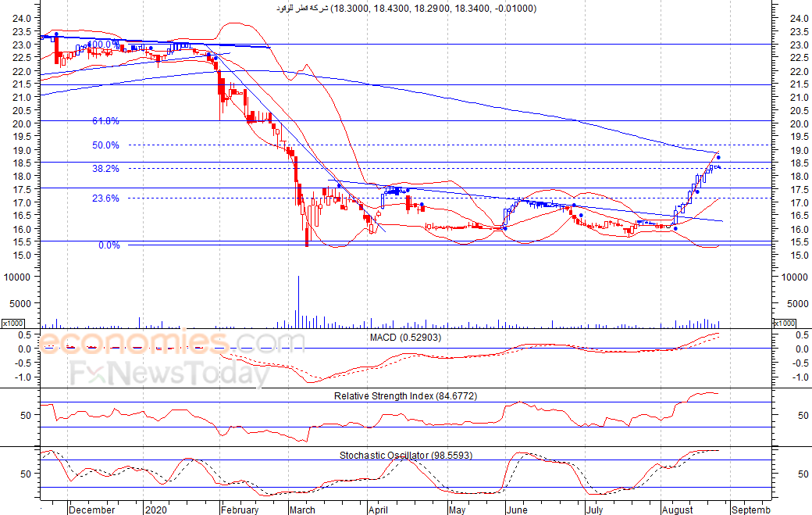The height and width of the screenshot is (515, 812).
Task: Select the 0.0% Fibonacci level label
Action: 109,245
